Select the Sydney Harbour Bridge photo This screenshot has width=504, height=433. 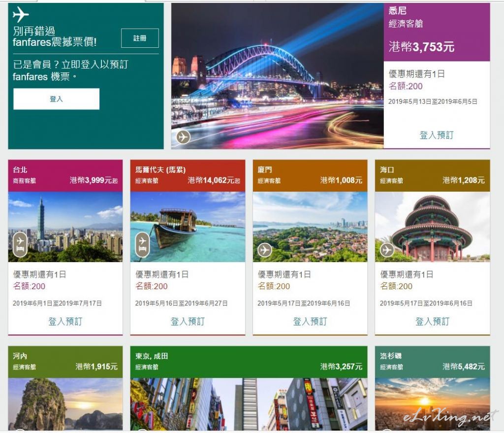[278, 76]
